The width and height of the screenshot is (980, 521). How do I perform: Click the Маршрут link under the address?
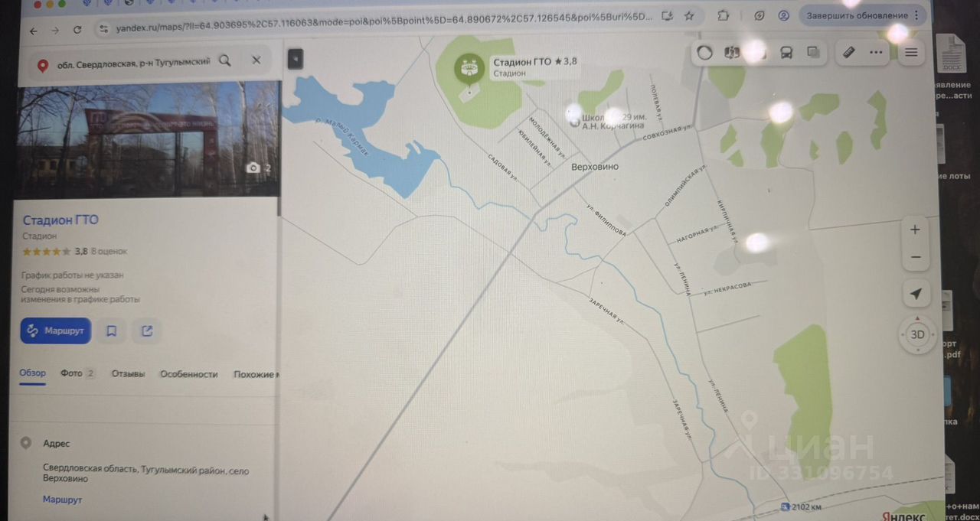click(x=62, y=500)
